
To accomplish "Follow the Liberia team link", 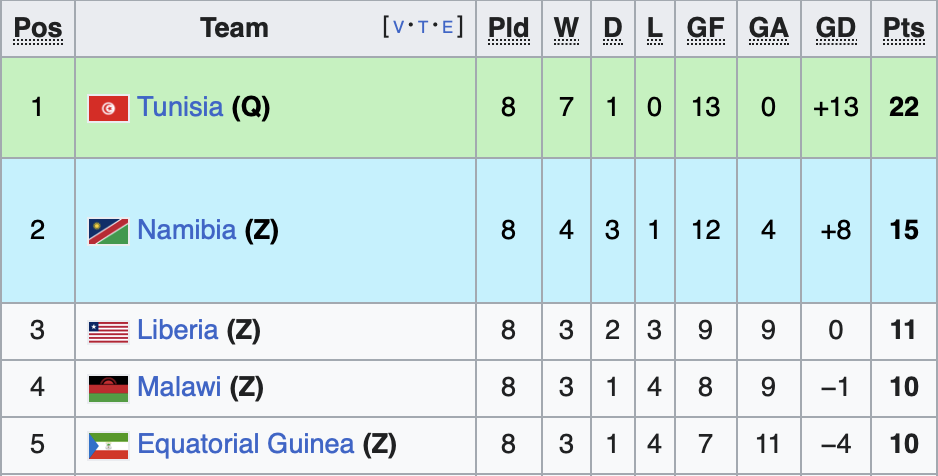I will 178,330.
